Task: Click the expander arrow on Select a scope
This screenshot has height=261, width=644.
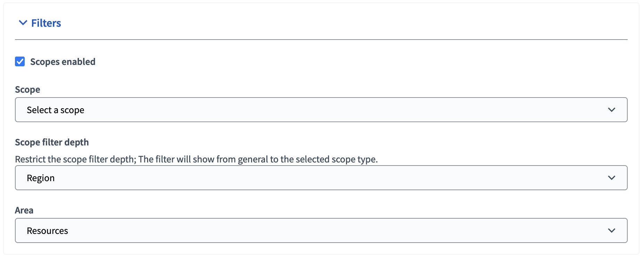Action: 612,110
